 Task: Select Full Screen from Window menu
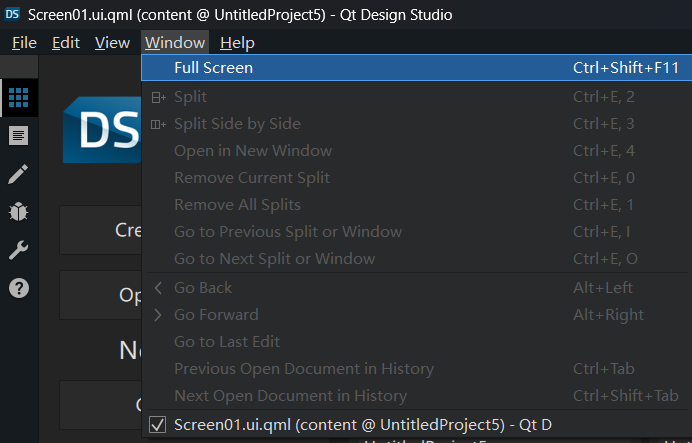coord(213,68)
